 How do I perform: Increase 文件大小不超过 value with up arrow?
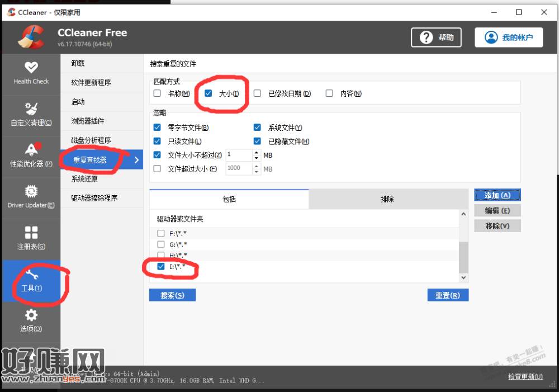point(257,152)
